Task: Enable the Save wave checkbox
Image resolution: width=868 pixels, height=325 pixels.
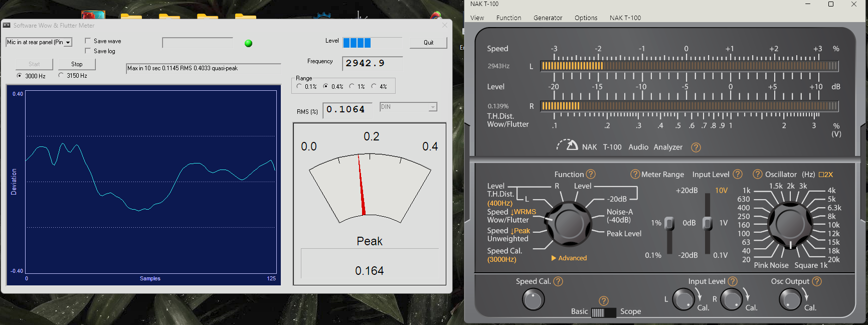Action: [x=88, y=41]
